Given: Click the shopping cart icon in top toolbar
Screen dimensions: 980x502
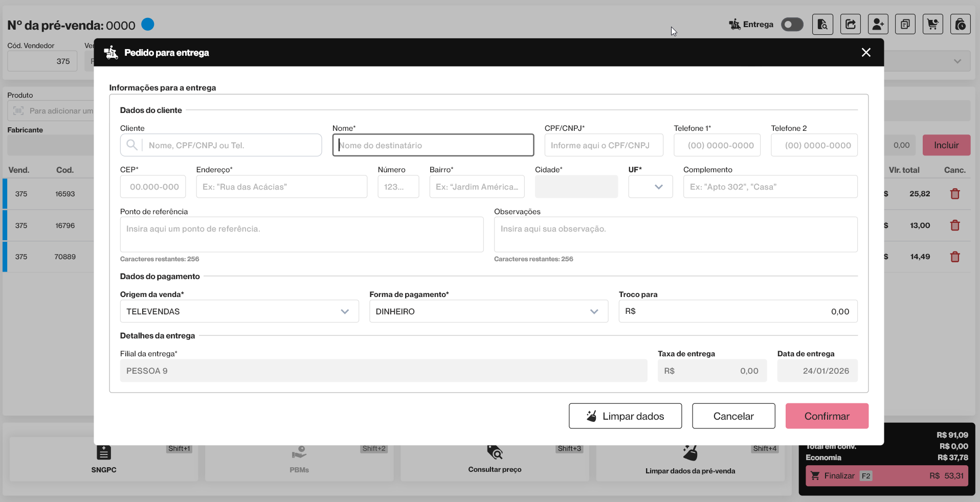Looking at the screenshot, I should coord(932,25).
